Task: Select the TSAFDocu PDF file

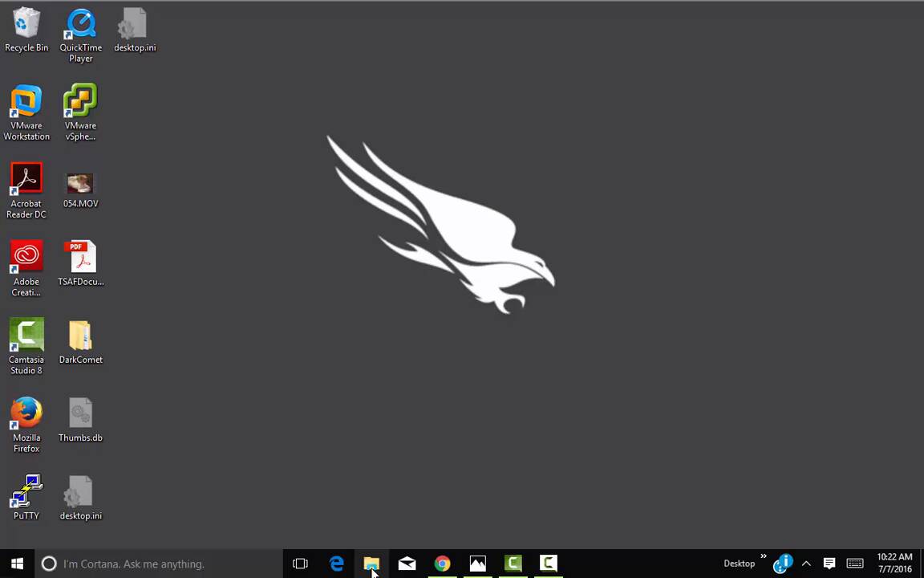Action: tap(81, 263)
